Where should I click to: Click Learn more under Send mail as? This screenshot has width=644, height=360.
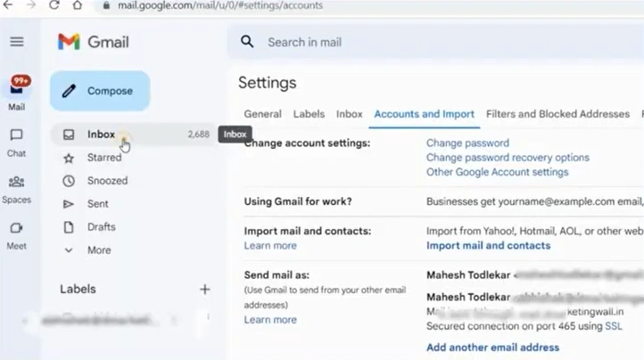[x=270, y=320]
